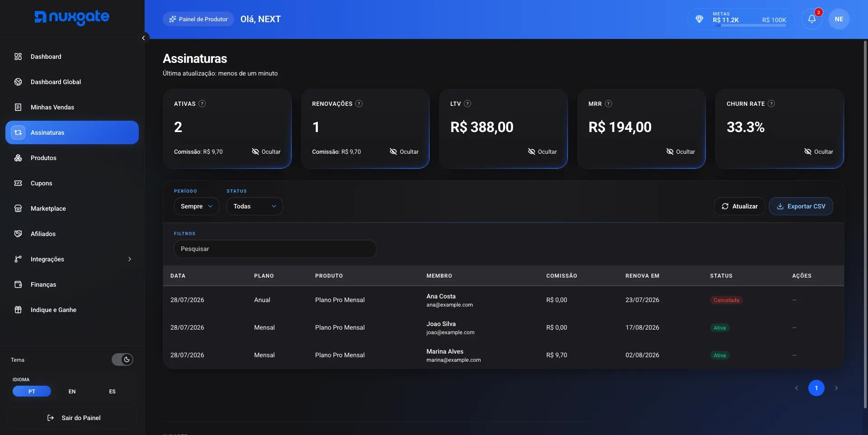Click the Indique e Ganhe gift icon
The width and height of the screenshot is (868, 435).
18,310
